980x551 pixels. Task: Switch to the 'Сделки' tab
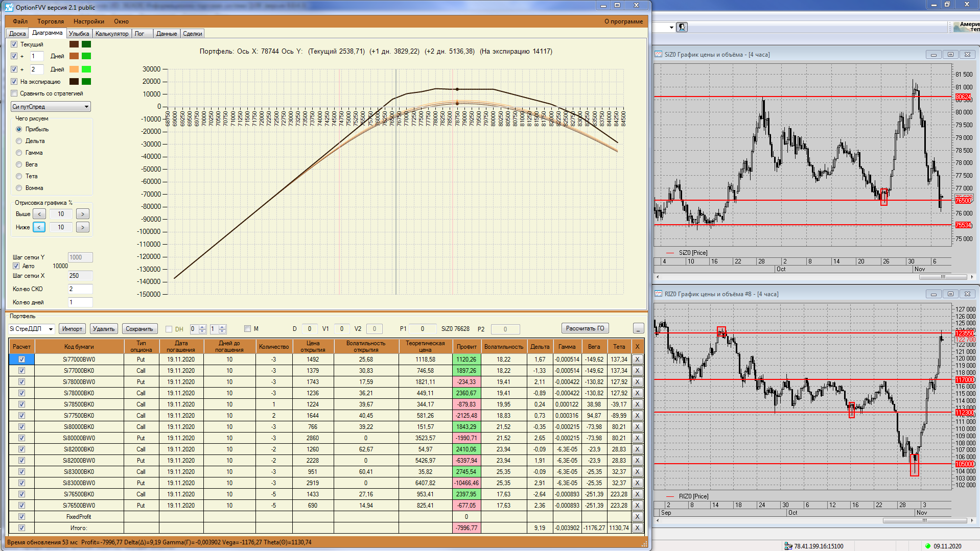point(193,34)
